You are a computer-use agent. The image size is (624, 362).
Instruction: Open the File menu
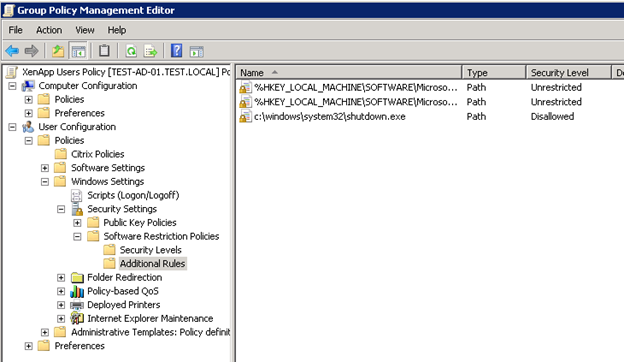click(x=16, y=30)
